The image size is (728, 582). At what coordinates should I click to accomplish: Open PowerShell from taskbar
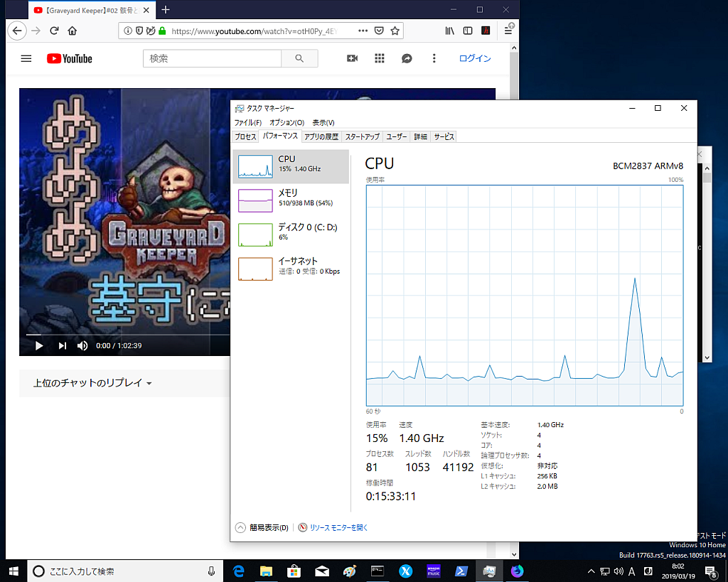point(461,571)
